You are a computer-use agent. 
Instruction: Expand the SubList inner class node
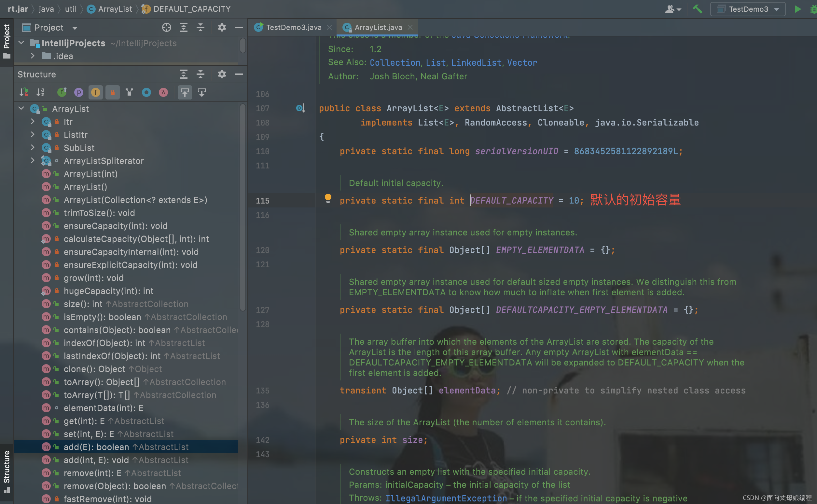tap(32, 148)
